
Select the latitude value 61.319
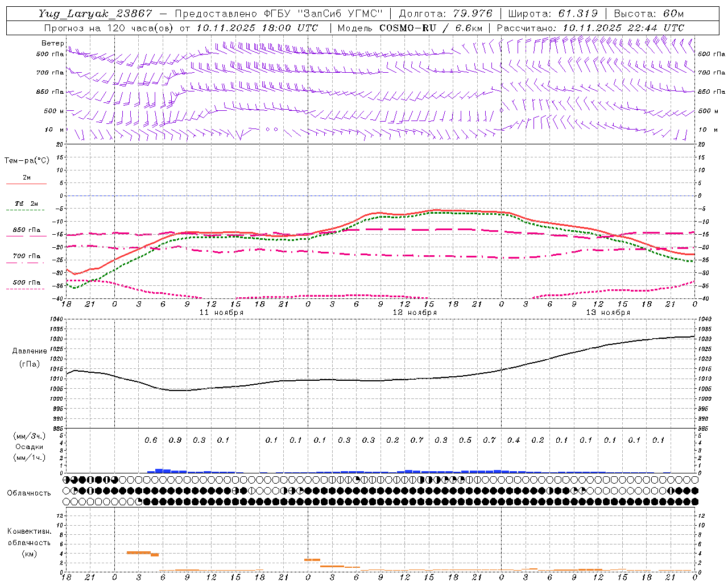[578, 14]
